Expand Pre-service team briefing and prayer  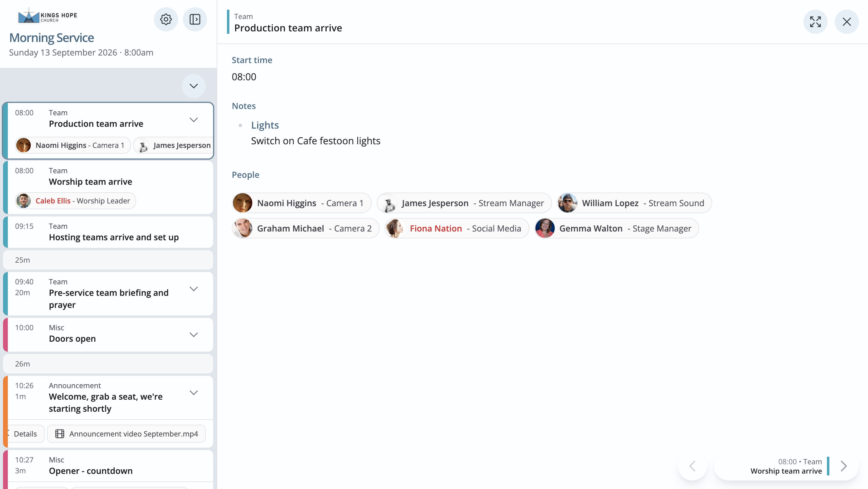[x=194, y=289]
